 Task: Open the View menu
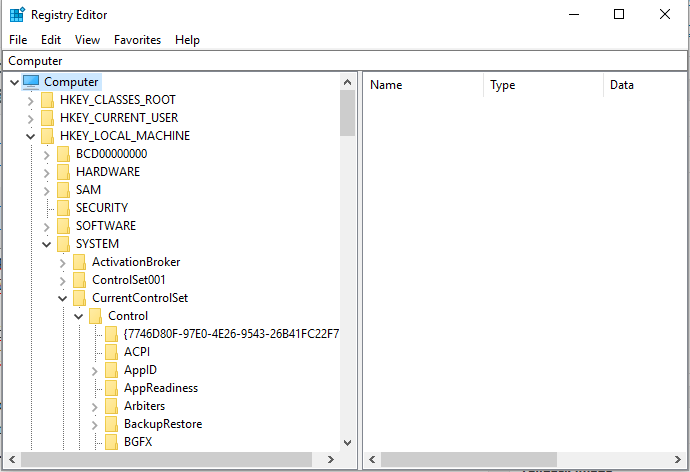[87, 40]
